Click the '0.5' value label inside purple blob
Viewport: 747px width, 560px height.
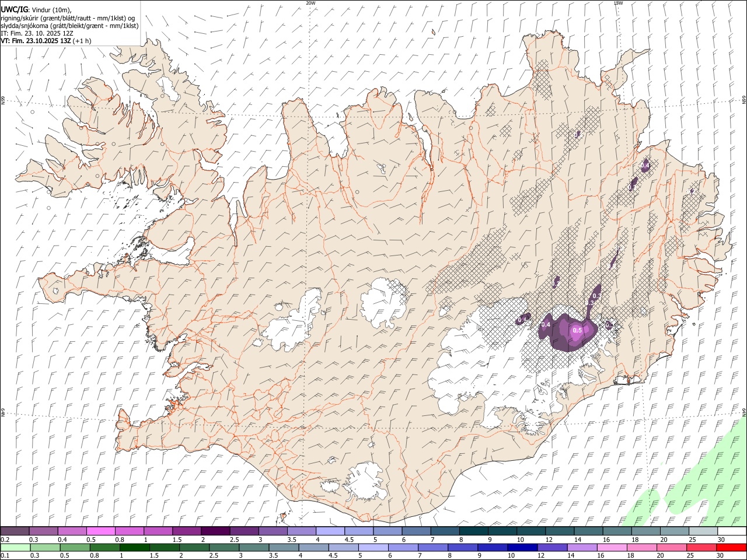coord(577,330)
